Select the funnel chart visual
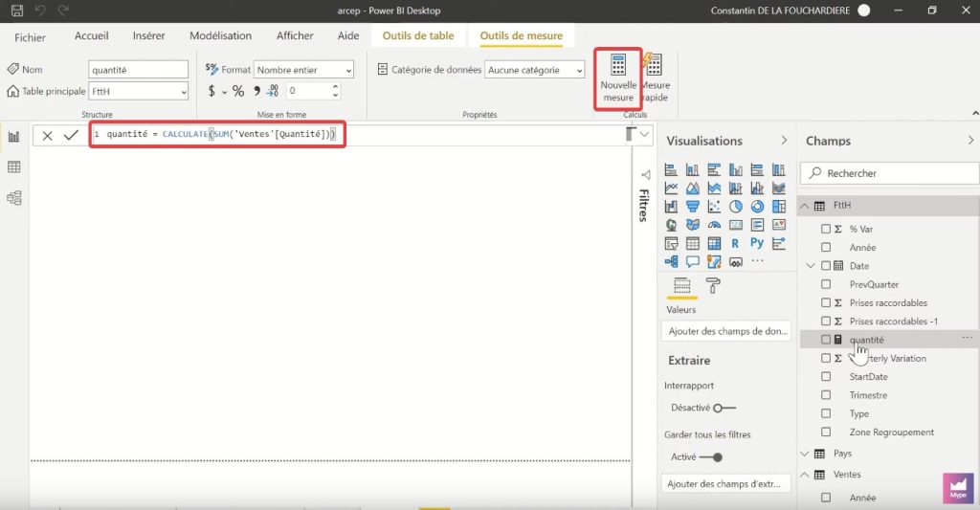 693,207
